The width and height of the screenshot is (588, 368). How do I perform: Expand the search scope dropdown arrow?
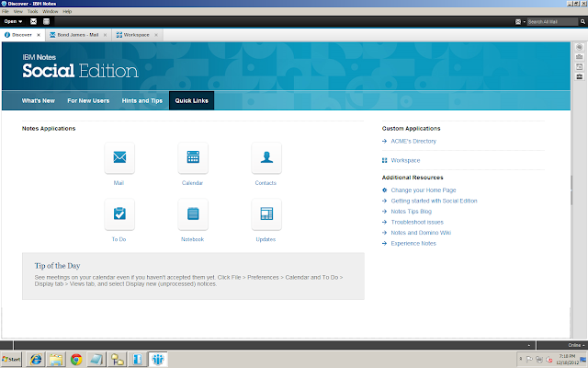pos(525,22)
